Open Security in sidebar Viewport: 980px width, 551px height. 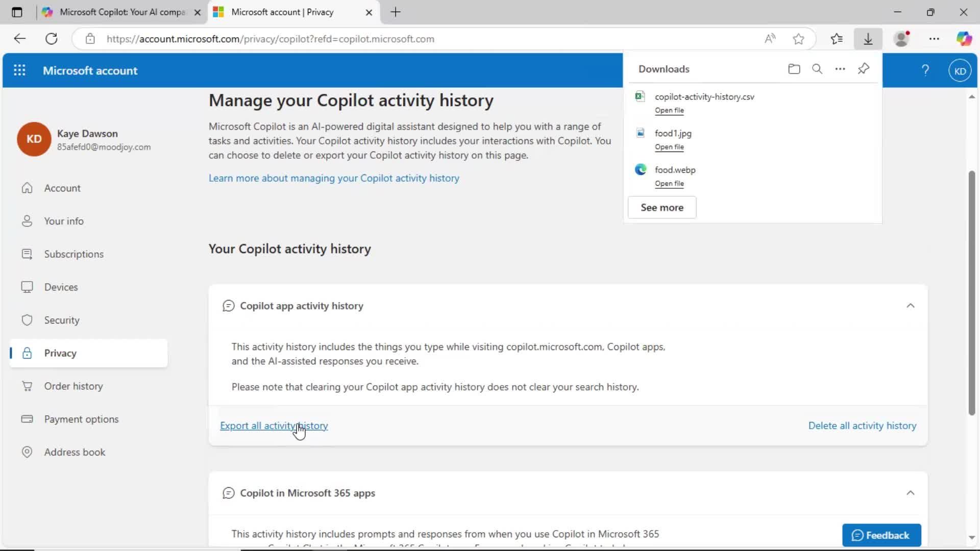(x=88, y=320)
